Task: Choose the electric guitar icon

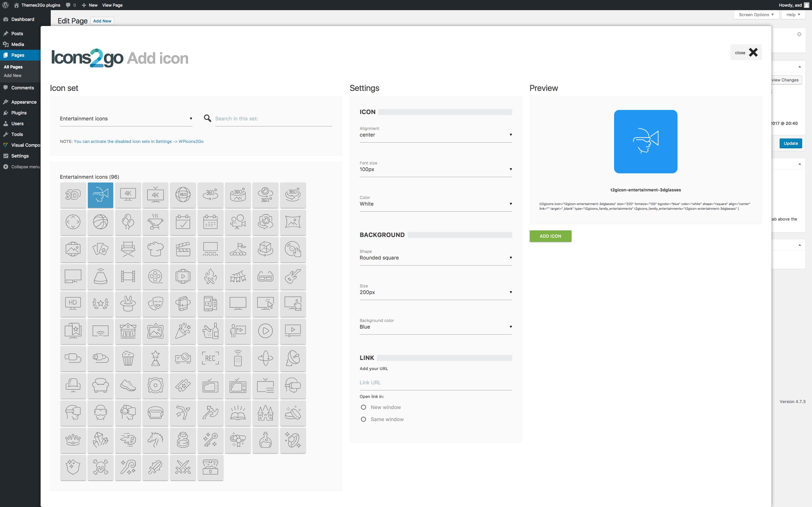Action: click(x=292, y=277)
